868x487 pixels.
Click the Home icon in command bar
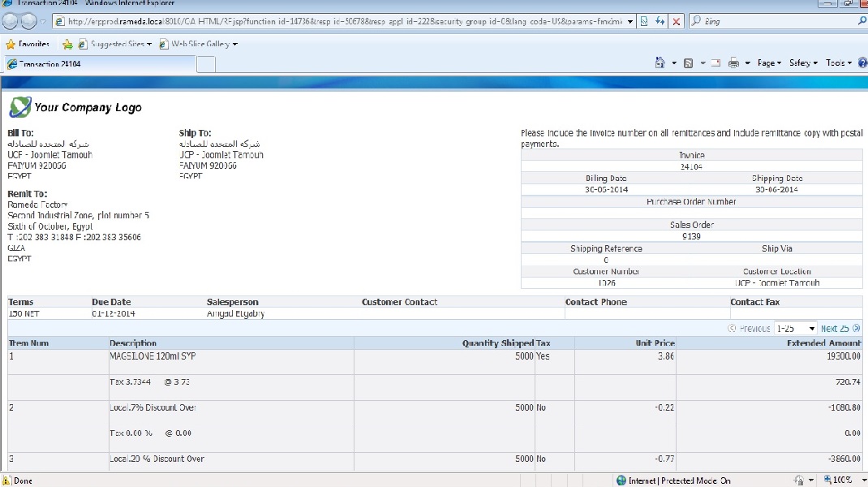pos(661,63)
